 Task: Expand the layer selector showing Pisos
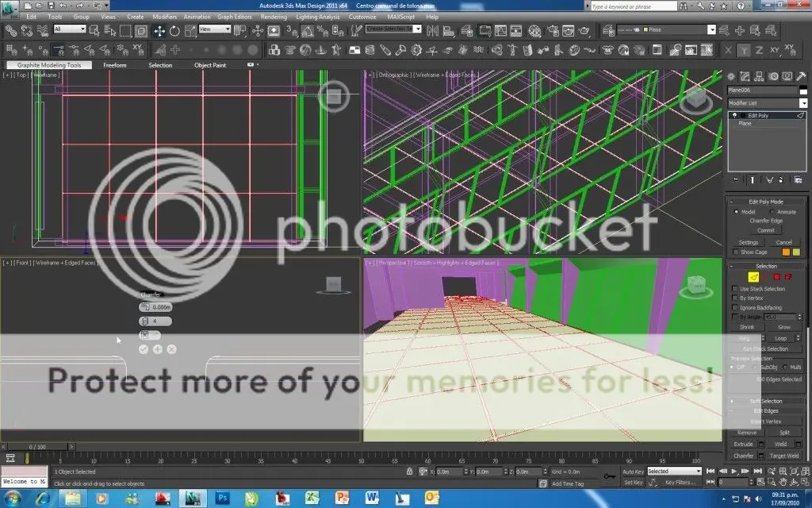[x=711, y=30]
